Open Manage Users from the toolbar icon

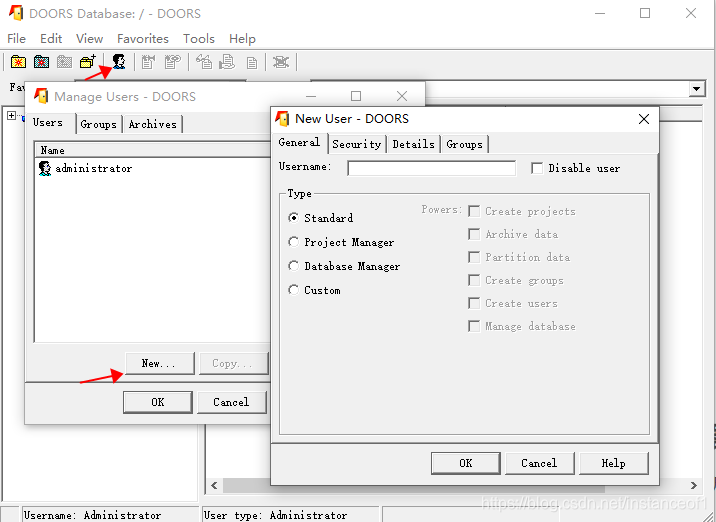(119, 62)
